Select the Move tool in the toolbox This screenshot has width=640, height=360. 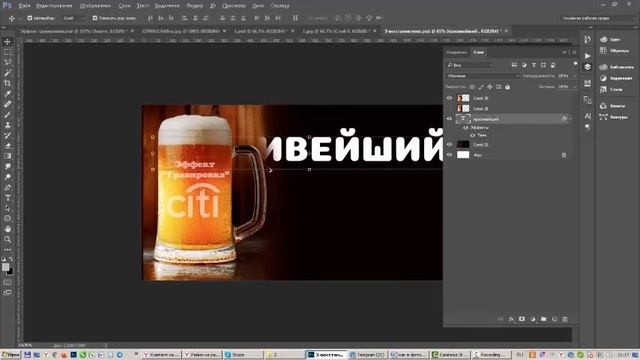(x=7, y=42)
